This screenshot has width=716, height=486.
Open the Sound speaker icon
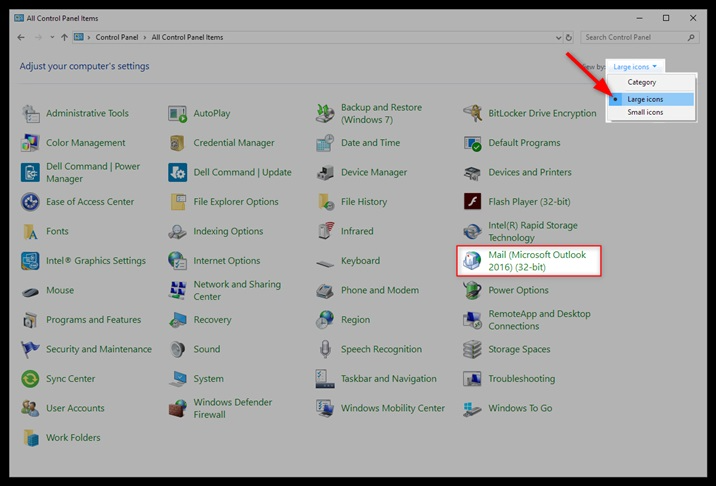tap(177, 349)
